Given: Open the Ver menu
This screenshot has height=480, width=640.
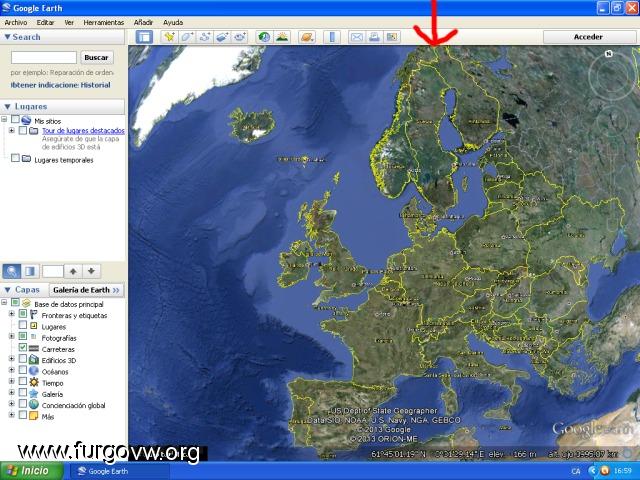Looking at the screenshot, I should click(69, 22).
